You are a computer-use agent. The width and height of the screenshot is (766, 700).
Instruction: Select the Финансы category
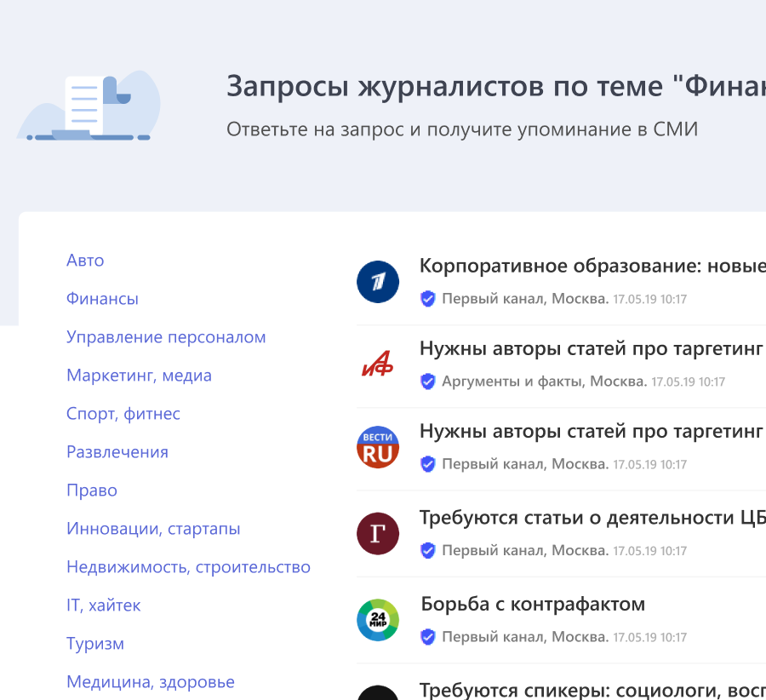pyautogui.click(x=102, y=299)
